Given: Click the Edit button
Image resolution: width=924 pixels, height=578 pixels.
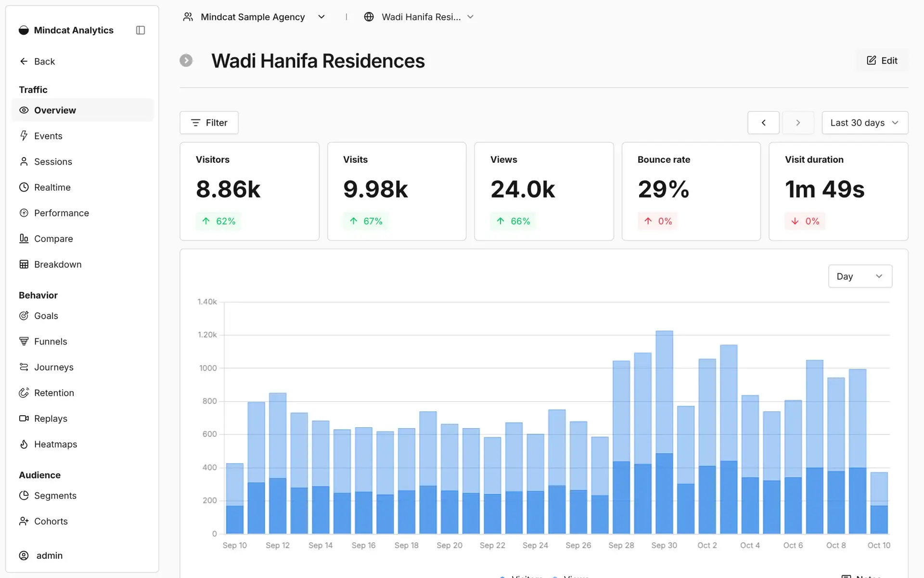Looking at the screenshot, I should coord(882,61).
